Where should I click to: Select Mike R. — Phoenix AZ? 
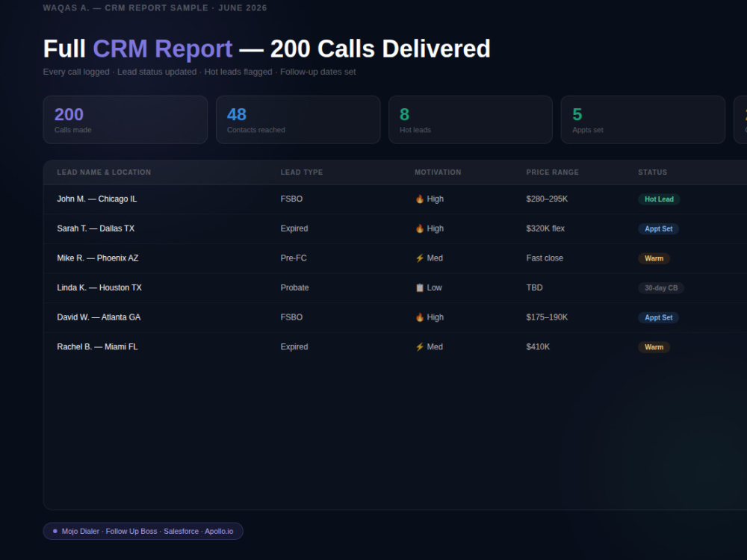tap(98, 258)
